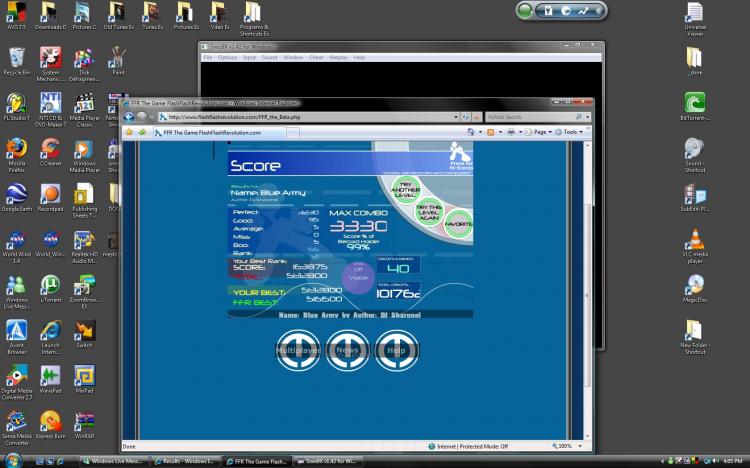Open the Multiplayer round button
This screenshot has height=468, width=750.
coord(297,350)
